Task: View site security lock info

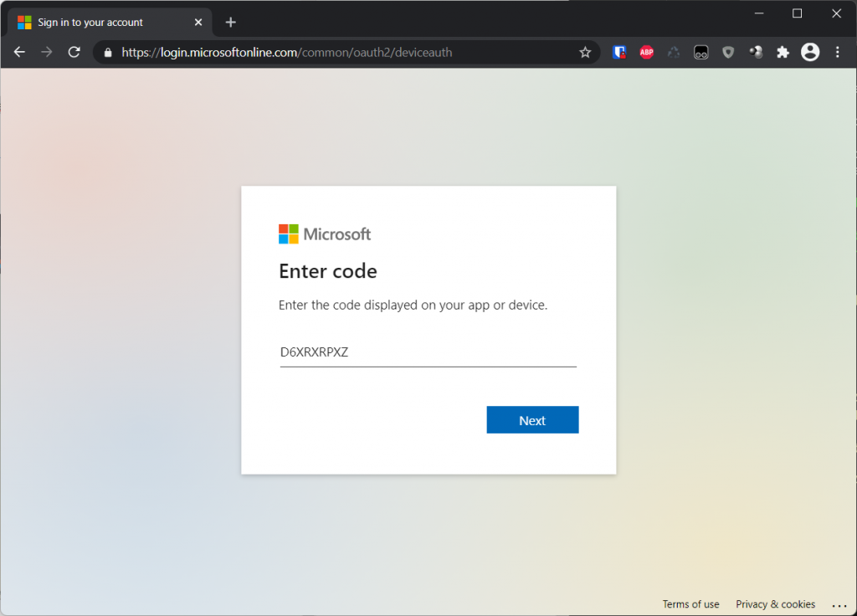Action: [x=108, y=53]
